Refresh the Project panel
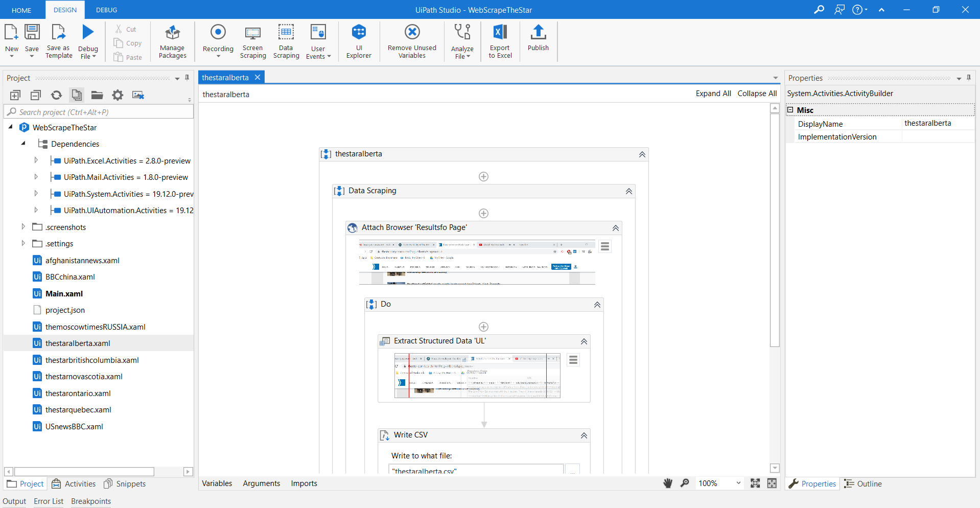 (x=56, y=95)
